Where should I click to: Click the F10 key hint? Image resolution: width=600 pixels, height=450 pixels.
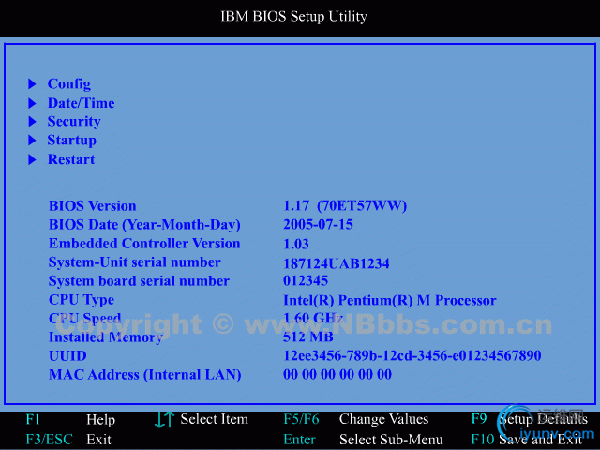click(x=483, y=439)
